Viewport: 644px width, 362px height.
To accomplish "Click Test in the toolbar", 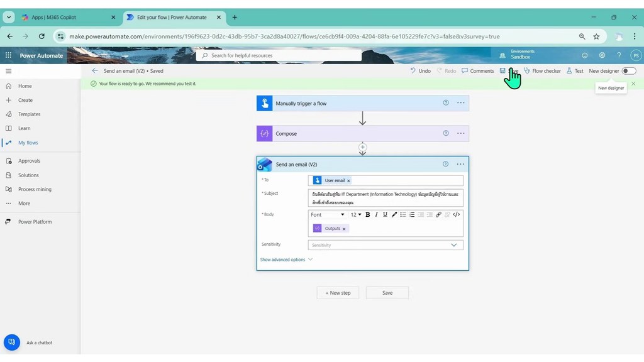I will [x=575, y=71].
